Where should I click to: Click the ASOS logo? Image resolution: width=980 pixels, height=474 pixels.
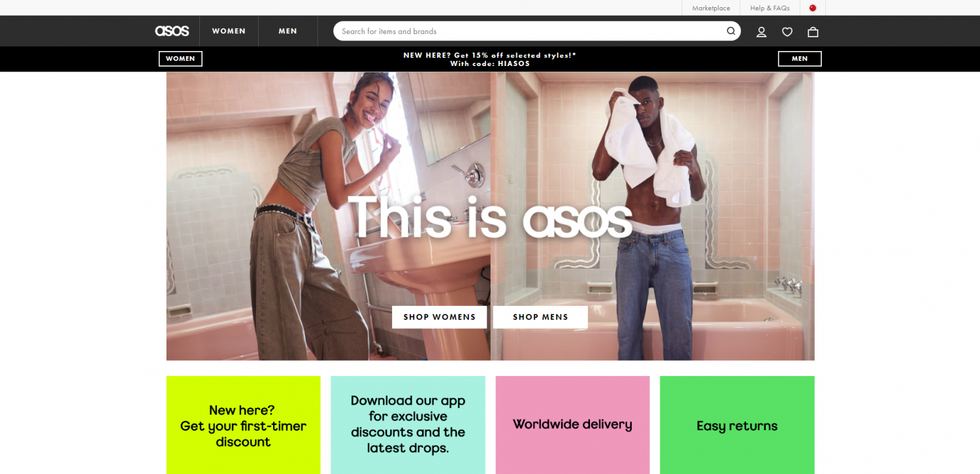point(172,31)
